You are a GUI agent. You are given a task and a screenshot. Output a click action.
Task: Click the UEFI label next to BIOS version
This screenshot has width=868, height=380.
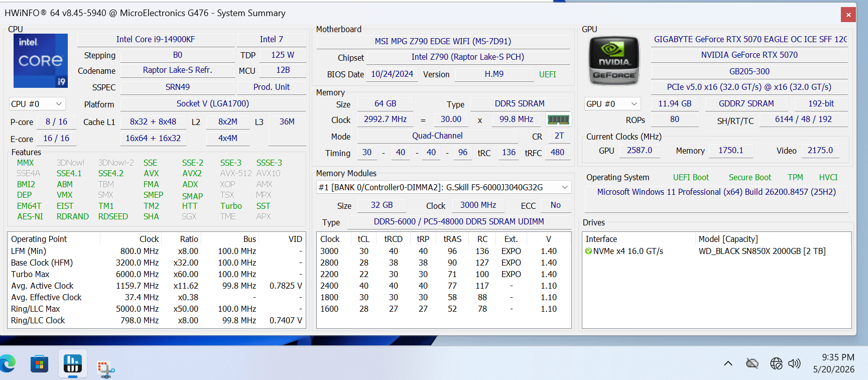coord(547,74)
